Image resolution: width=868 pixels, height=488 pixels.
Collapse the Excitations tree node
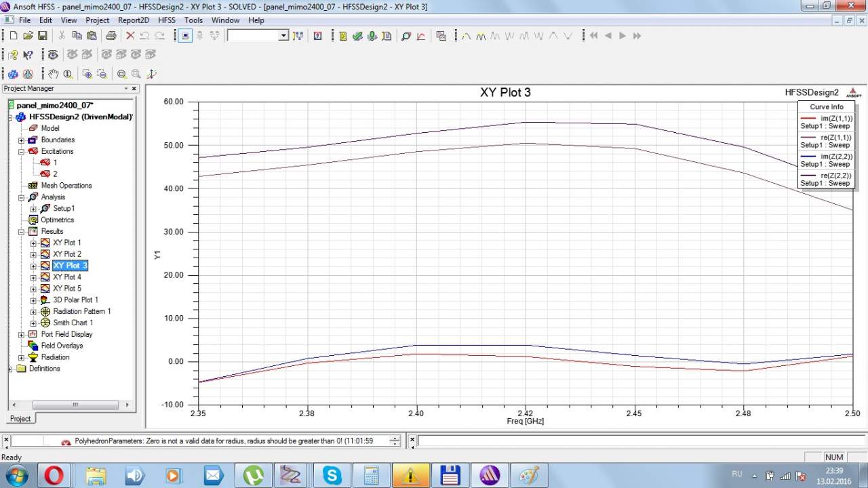[21, 152]
